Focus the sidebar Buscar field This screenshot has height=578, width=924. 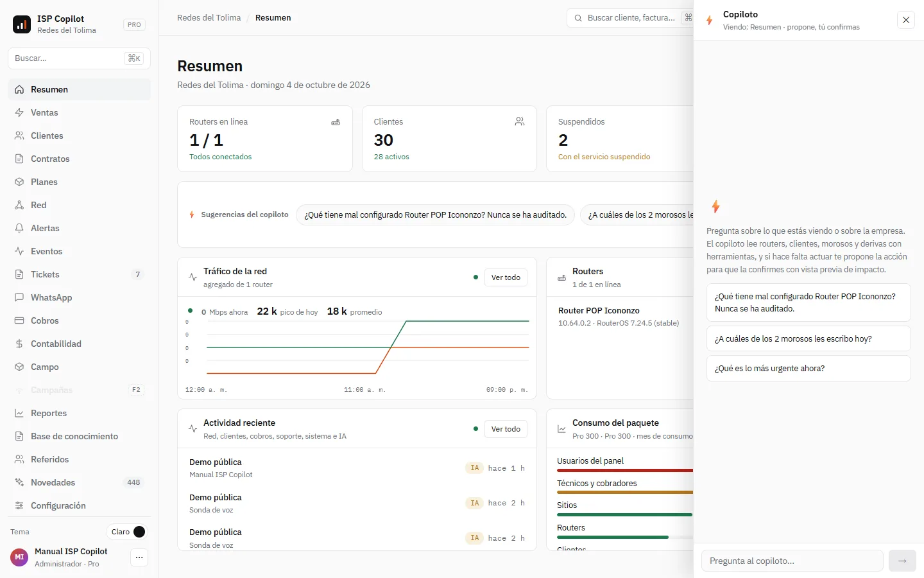tap(79, 58)
